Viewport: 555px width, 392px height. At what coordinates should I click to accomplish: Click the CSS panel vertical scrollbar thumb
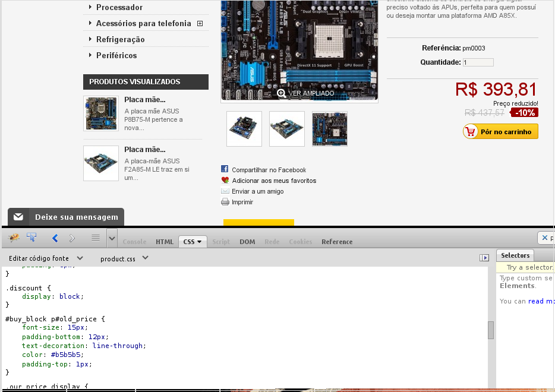[x=491, y=330]
